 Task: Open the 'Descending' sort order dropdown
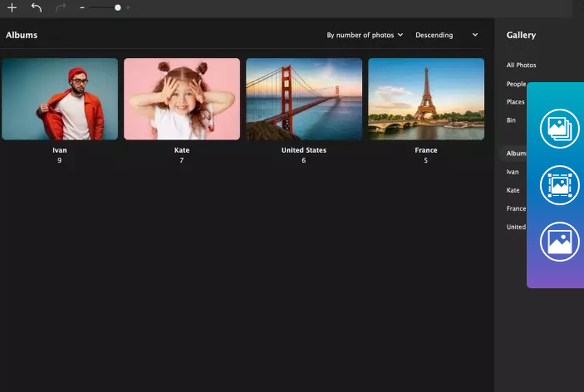pyautogui.click(x=434, y=34)
